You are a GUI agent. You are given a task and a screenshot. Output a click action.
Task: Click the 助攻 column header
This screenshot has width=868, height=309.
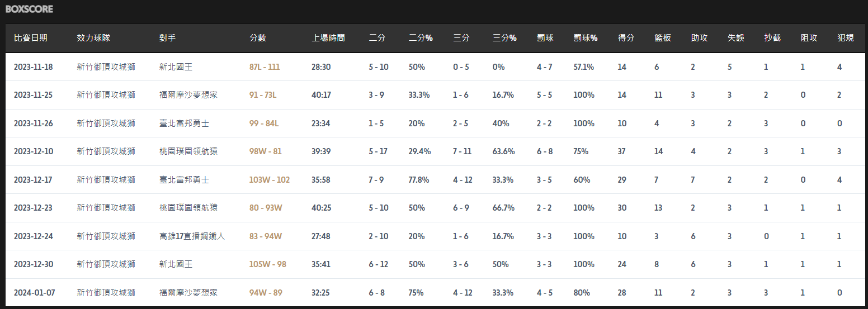(699, 38)
